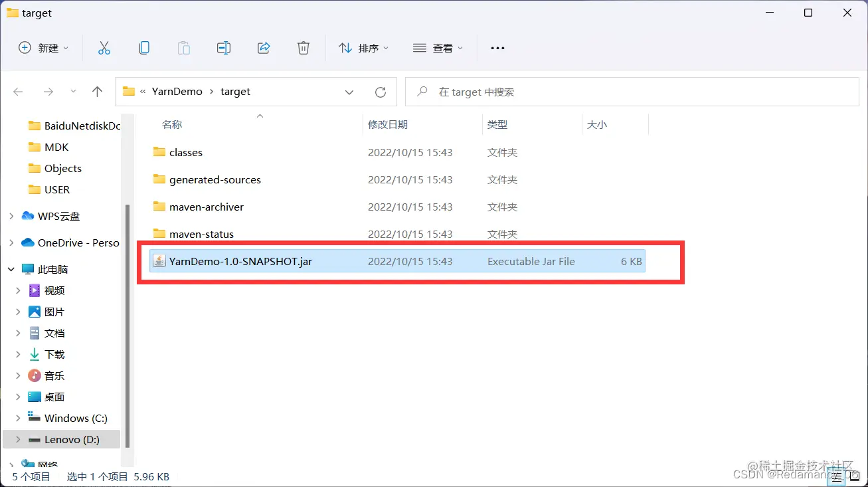
Task: Click the search box for target folder
Action: [631, 92]
